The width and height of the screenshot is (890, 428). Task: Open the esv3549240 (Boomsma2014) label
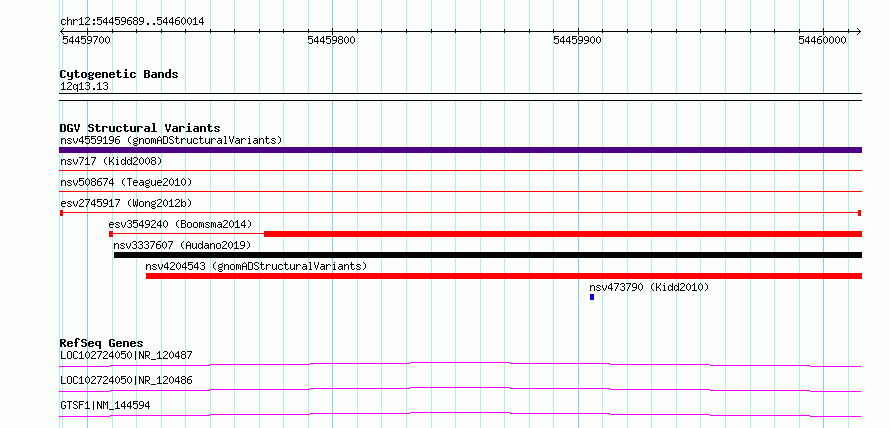[x=180, y=224]
